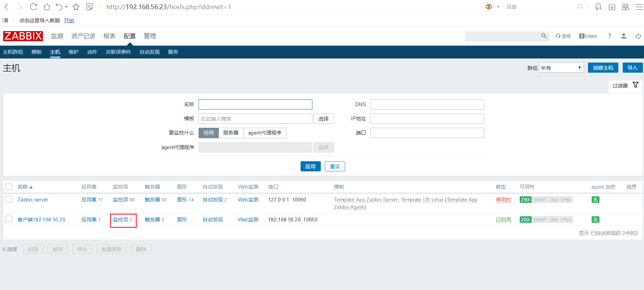This screenshot has height=290, width=644.
Task: Open the 管理 top menu
Action: click(150, 36)
